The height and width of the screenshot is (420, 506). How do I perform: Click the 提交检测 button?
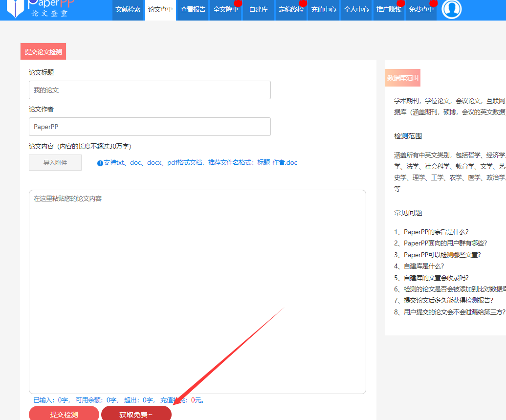tap(64, 414)
